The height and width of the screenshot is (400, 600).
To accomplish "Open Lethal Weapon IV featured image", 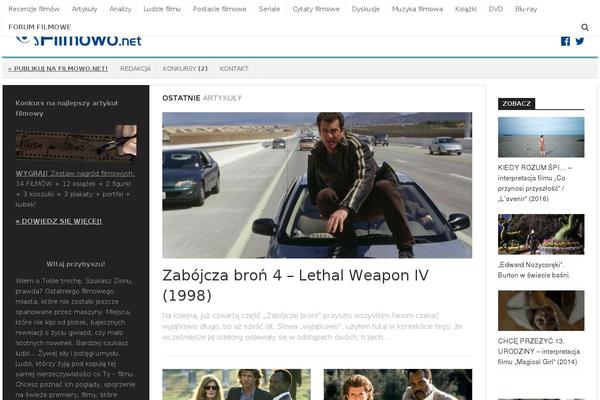I will coord(317,185).
